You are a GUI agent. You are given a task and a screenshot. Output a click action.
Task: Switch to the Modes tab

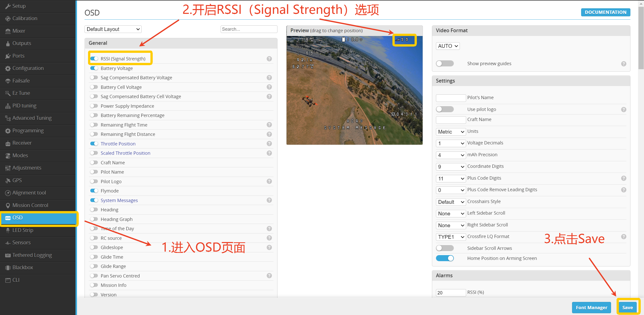(38, 155)
